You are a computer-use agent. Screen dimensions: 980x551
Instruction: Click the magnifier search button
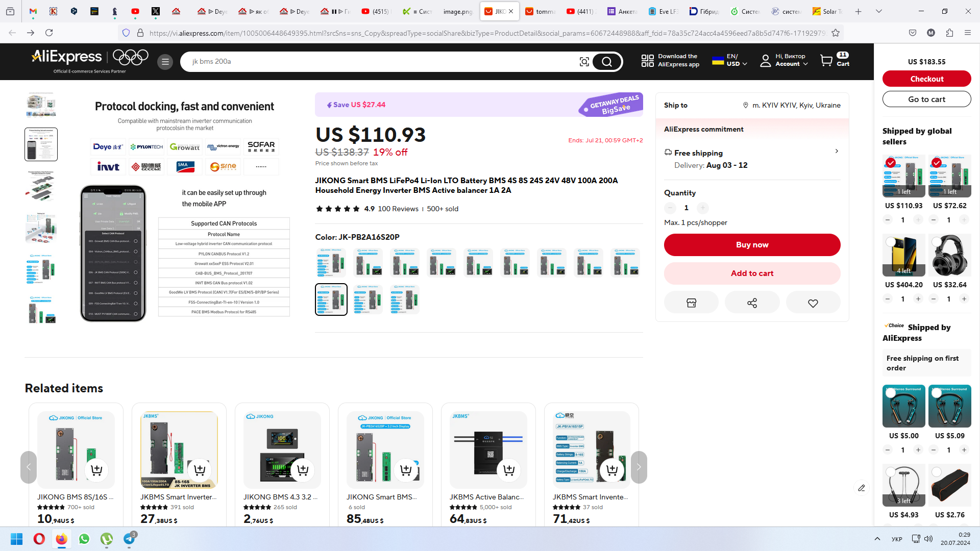(x=607, y=62)
